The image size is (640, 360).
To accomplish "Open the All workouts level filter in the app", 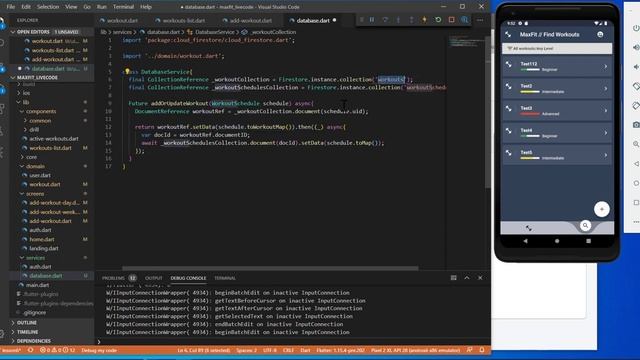I will [557, 48].
